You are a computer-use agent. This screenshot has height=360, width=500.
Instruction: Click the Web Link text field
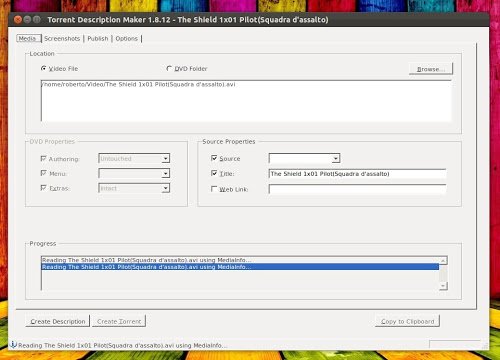[357, 189]
